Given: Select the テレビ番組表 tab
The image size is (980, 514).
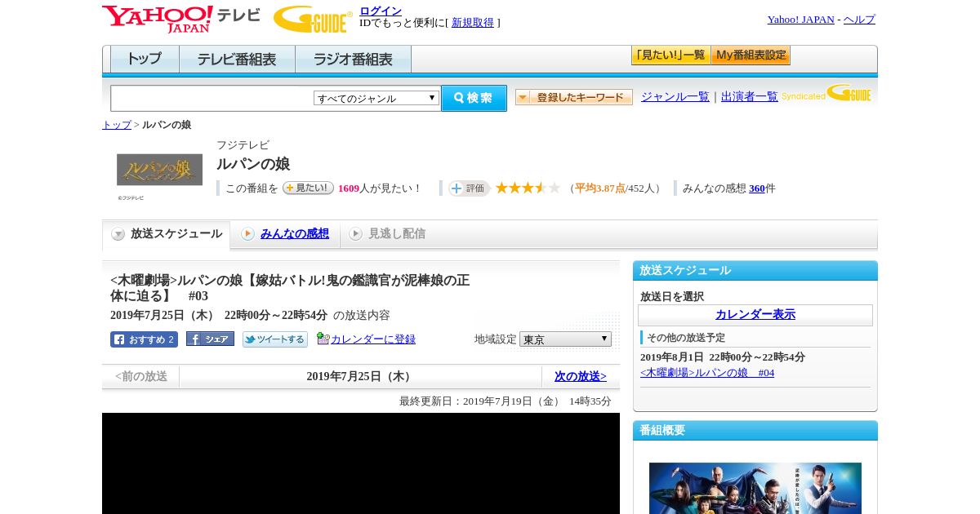Looking at the screenshot, I should [237, 60].
